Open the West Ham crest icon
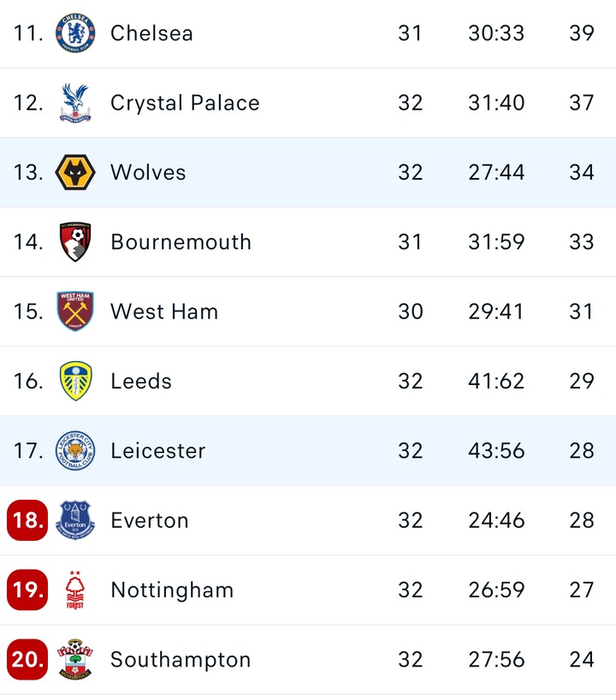Screen dimensions: 616x700 pos(75,311)
